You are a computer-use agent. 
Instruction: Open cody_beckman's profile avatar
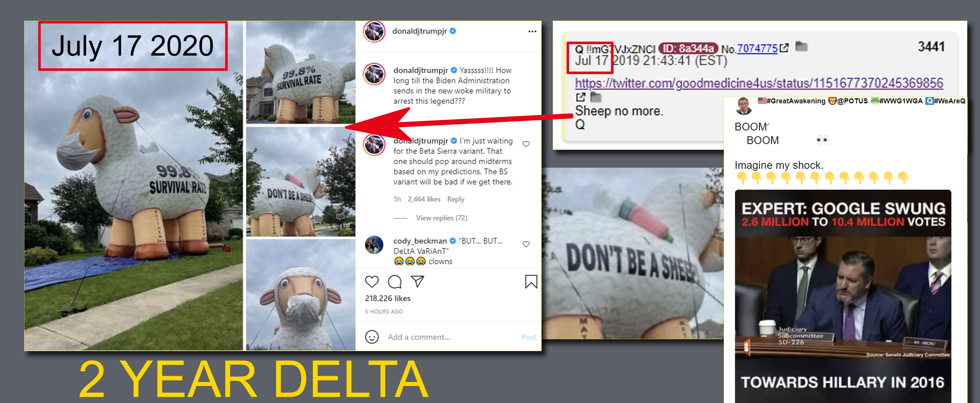click(374, 245)
